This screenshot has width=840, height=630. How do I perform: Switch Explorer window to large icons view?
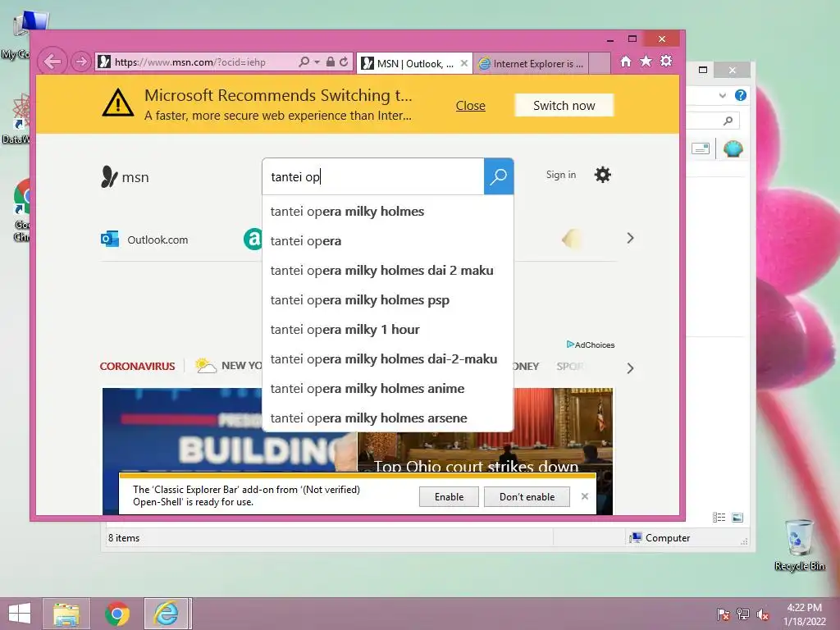(x=737, y=517)
